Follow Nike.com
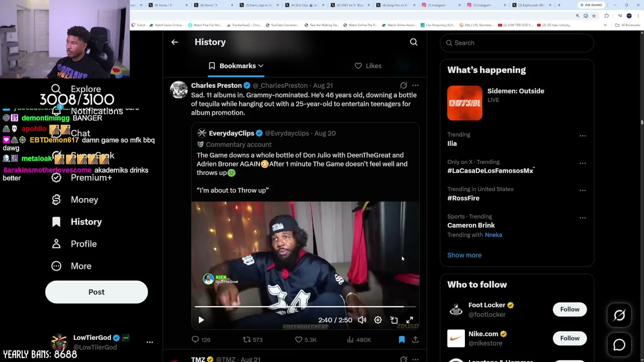 point(570,338)
